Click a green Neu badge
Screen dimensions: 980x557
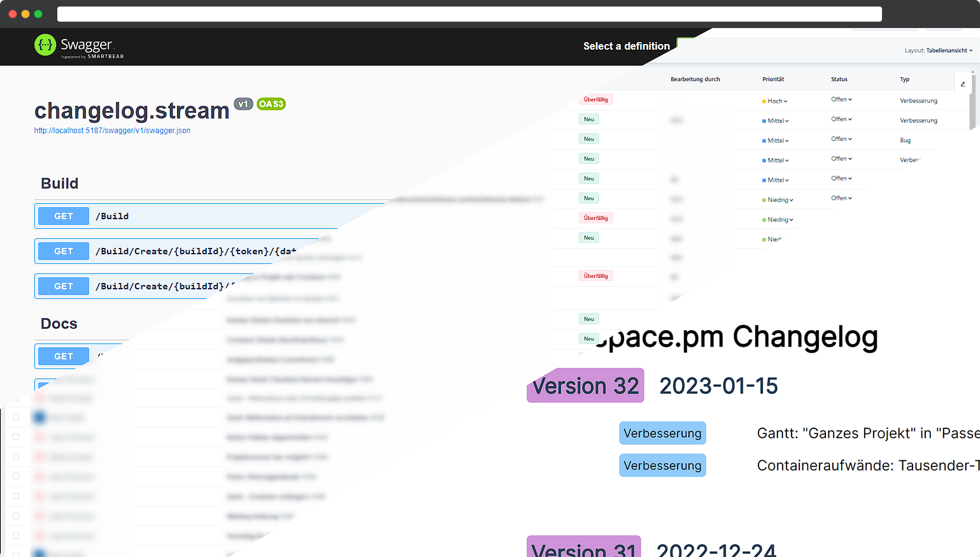(x=588, y=119)
